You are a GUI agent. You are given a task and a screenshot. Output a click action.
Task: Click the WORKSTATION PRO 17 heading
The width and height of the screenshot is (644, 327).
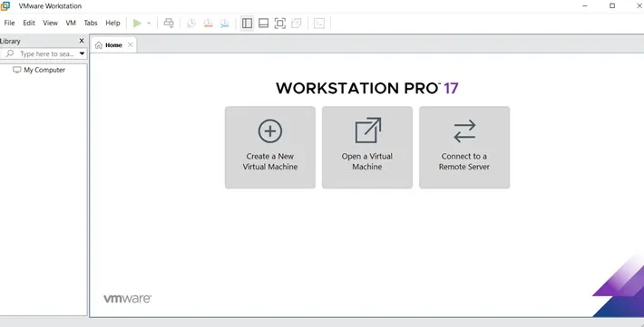click(366, 88)
